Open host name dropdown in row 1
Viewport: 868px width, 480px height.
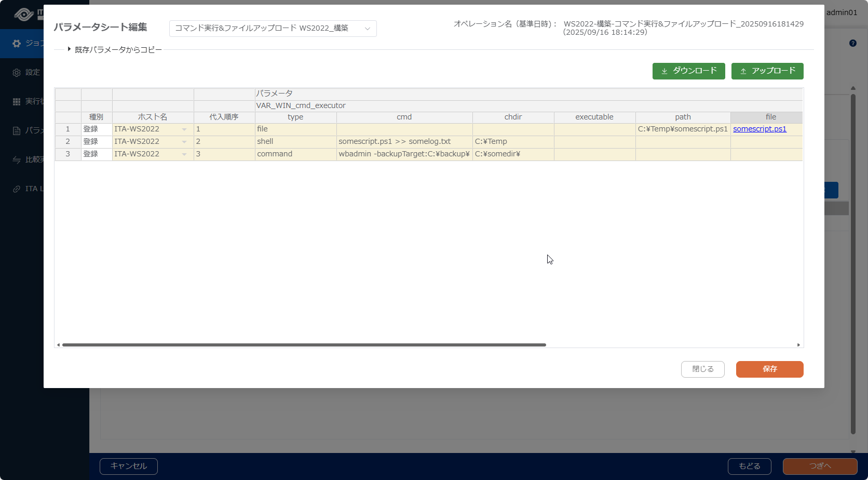[184, 129]
